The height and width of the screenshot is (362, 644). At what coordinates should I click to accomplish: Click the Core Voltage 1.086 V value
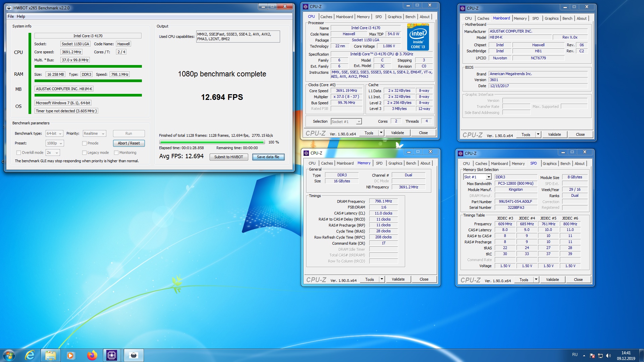coord(389,46)
